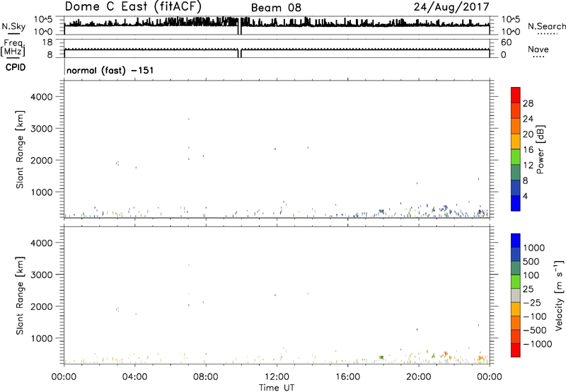Click the 16:00 time tick label
566x392 pixels.
pos(347,377)
